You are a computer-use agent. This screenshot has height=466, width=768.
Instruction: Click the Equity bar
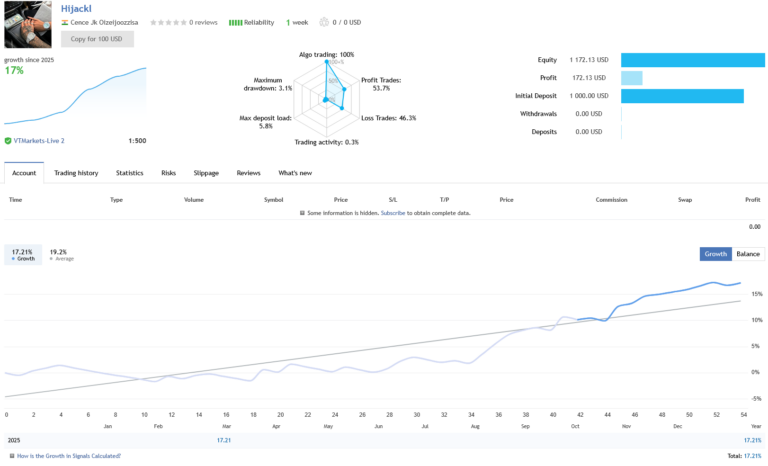pos(693,60)
